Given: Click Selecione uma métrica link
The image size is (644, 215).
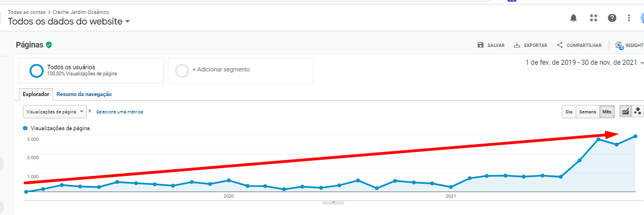Looking at the screenshot, I should coord(120,112).
